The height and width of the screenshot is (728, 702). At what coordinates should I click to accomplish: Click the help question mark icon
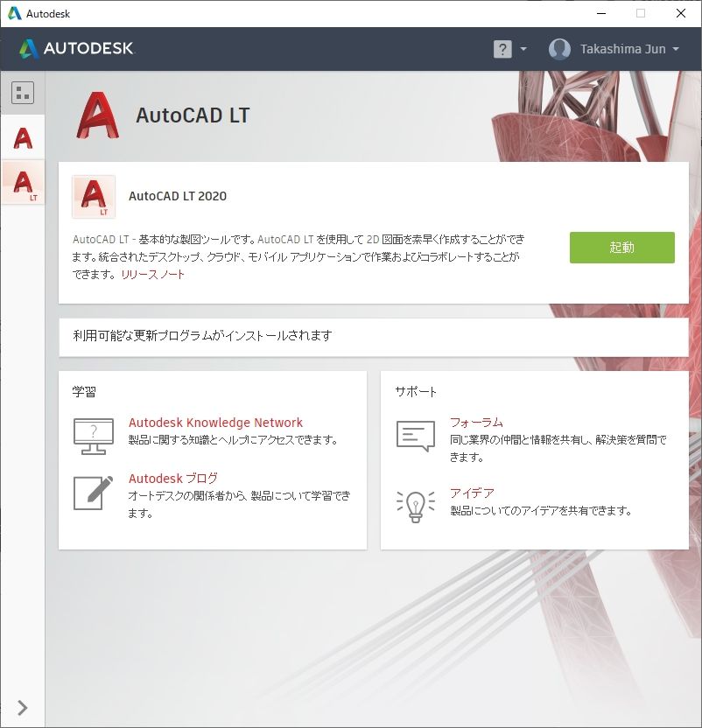pyautogui.click(x=502, y=49)
